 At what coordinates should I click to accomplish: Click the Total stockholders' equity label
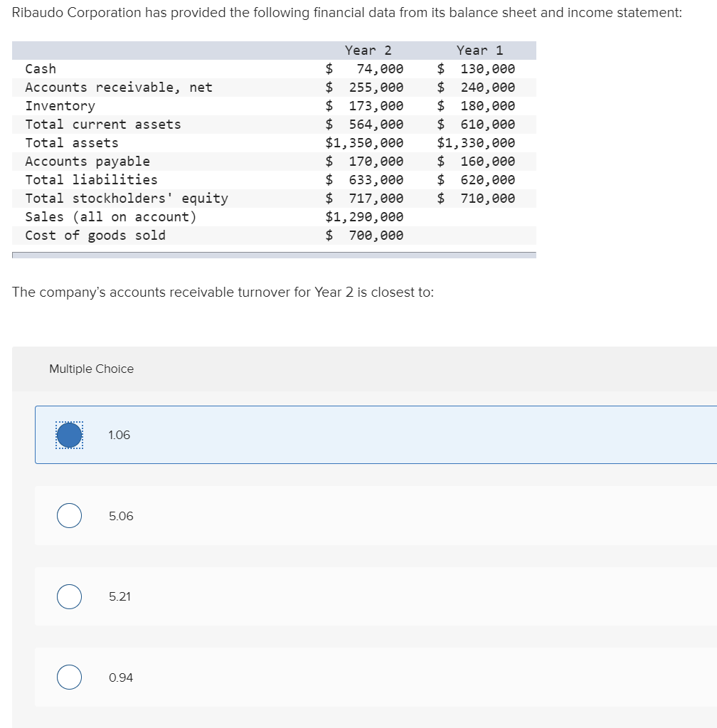[x=127, y=199]
